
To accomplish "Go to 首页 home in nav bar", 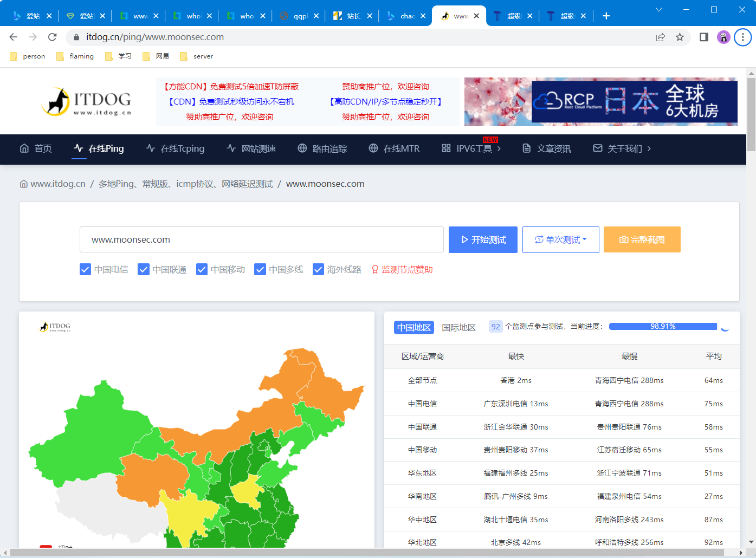I will [x=36, y=148].
